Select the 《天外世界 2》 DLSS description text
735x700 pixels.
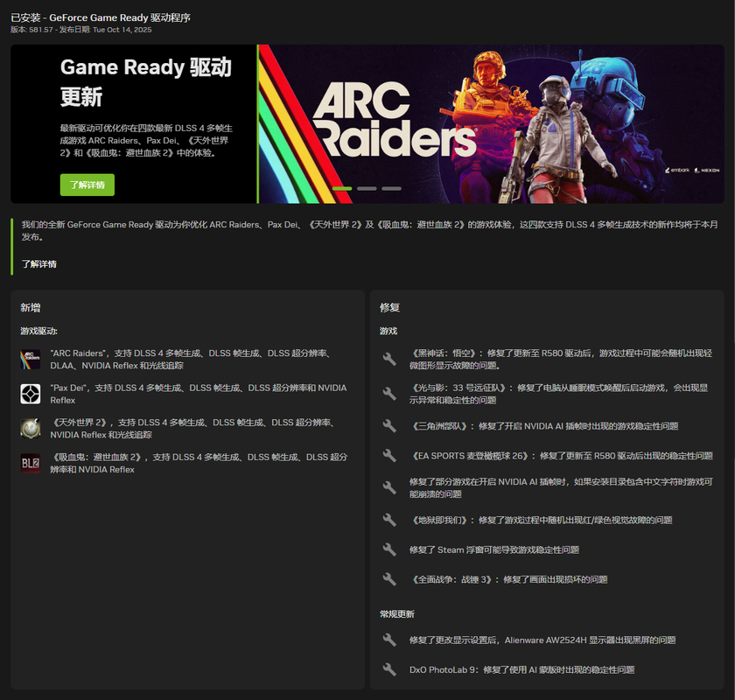[193, 429]
